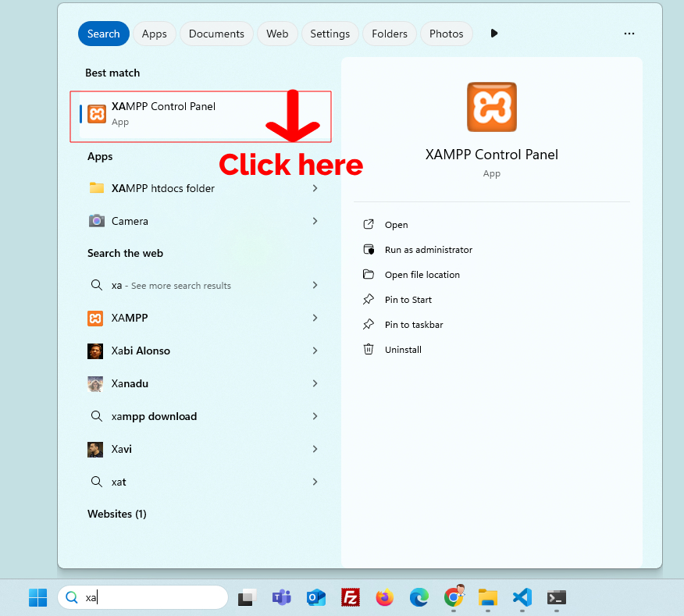Expand the Camera app result chevron

pos(315,221)
